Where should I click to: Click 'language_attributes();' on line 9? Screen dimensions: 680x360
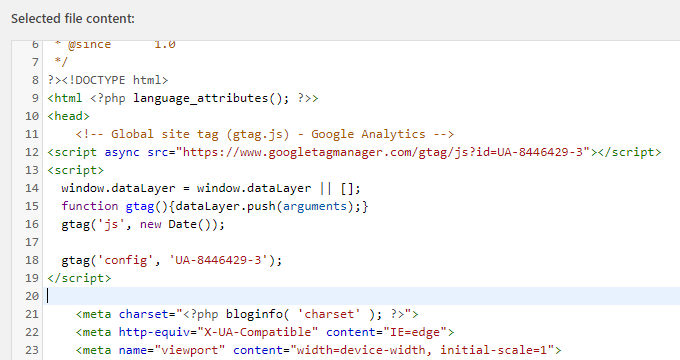(x=211, y=98)
